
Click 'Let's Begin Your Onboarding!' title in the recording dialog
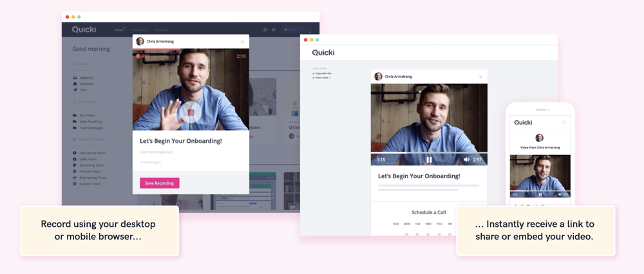pyautogui.click(x=181, y=141)
